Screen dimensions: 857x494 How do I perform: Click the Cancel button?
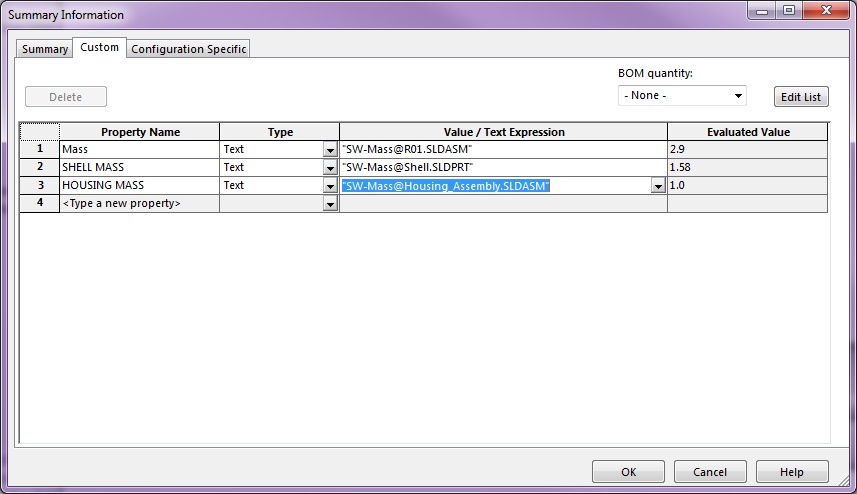710,472
